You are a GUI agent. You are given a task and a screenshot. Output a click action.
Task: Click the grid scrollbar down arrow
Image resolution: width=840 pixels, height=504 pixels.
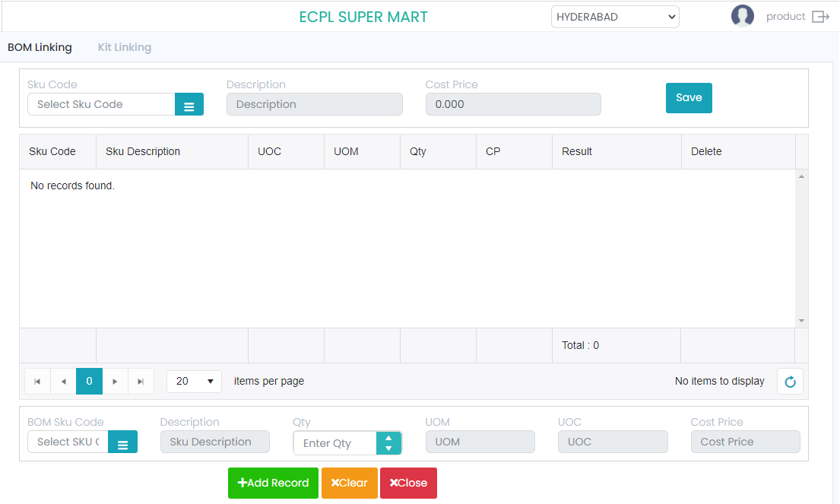pyautogui.click(x=801, y=321)
